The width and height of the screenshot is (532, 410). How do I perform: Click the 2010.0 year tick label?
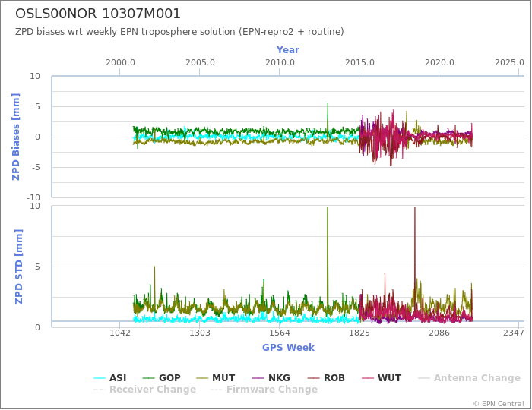[x=280, y=63]
